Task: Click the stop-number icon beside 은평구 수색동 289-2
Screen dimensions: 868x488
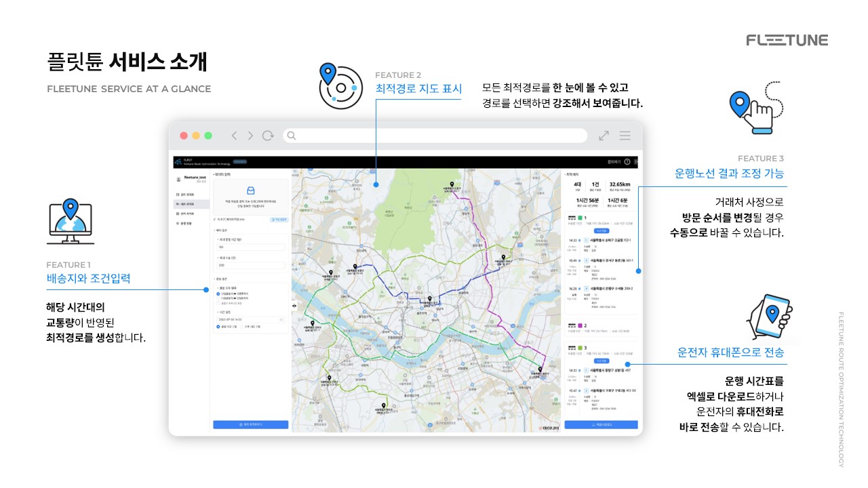Action: coord(585,288)
